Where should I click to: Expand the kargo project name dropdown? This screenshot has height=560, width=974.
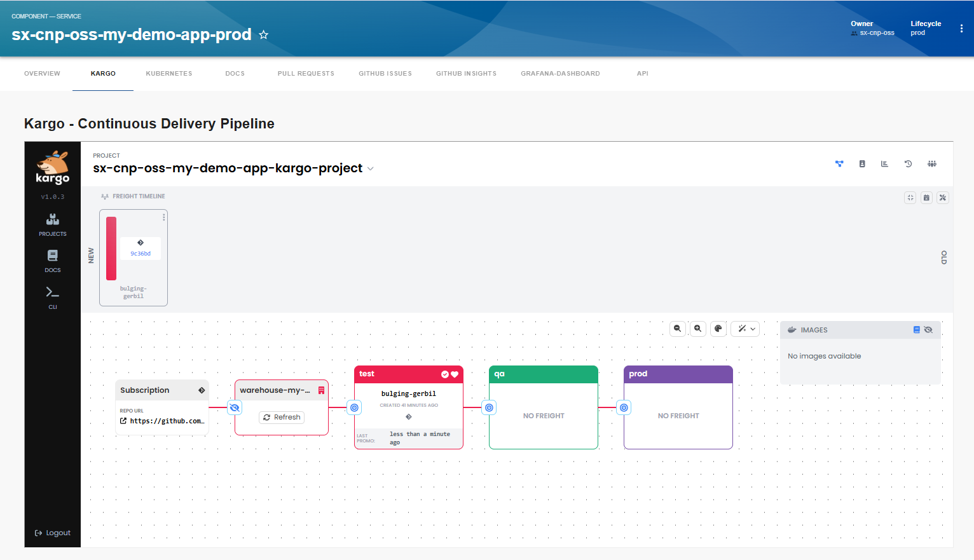[371, 169]
